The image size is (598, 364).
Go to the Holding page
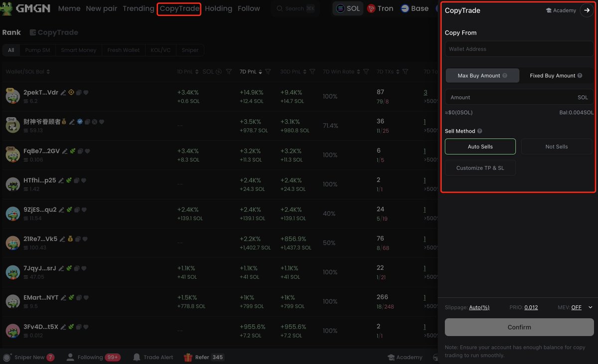(x=218, y=8)
